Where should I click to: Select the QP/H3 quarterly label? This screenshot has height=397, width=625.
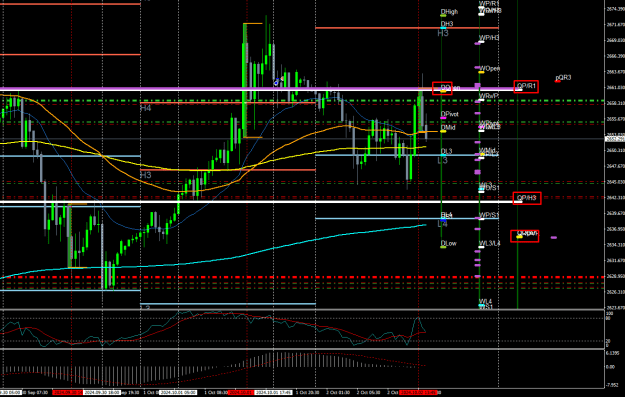(527, 198)
